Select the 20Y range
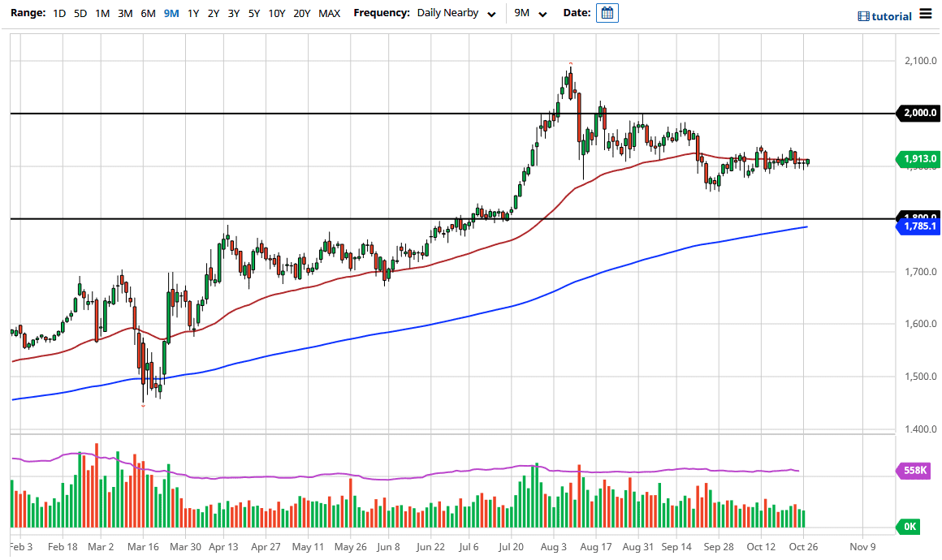This screenshot has height=560, width=942. (x=301, y=13)
